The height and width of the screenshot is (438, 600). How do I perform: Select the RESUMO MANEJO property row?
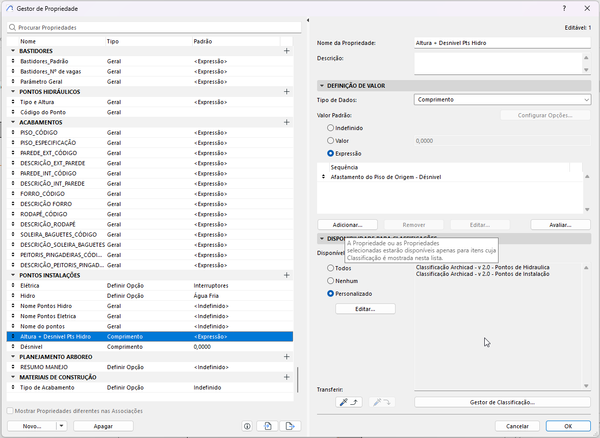click(150, 367)
